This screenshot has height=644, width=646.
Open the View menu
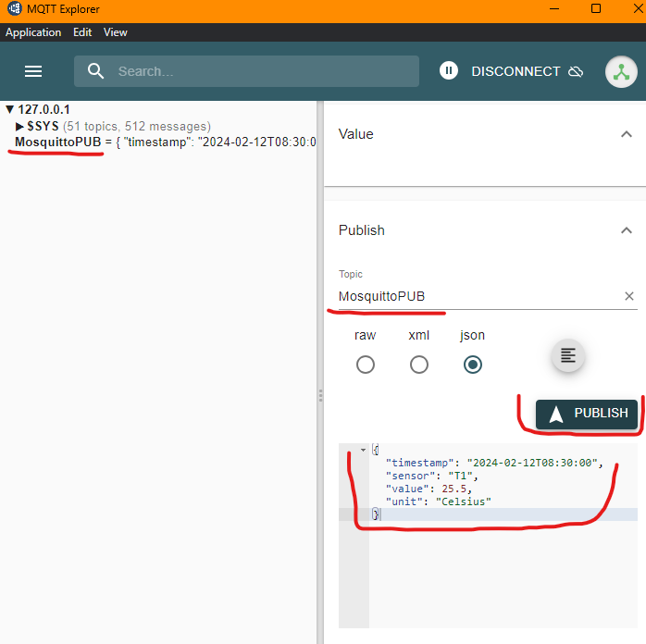[x=115, y=32]
